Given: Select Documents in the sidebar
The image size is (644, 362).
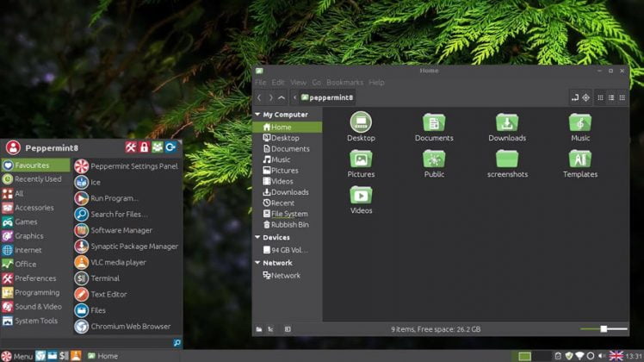Looking at the screenshot, I should 287,149.
